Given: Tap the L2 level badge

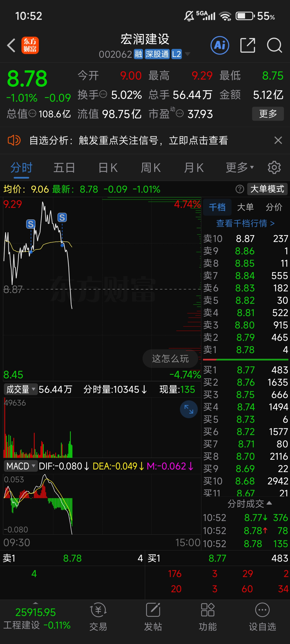Looking at the screenshot, I should pos(176,54).
